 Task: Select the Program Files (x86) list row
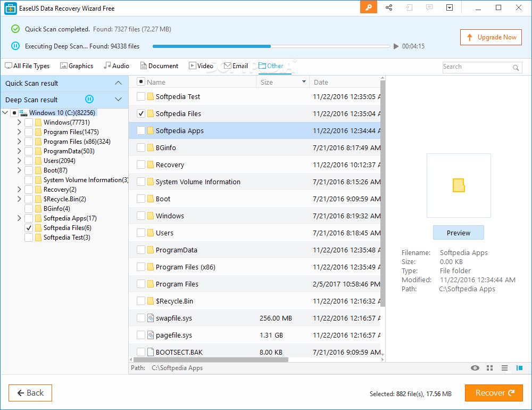(x=254, y=267)
